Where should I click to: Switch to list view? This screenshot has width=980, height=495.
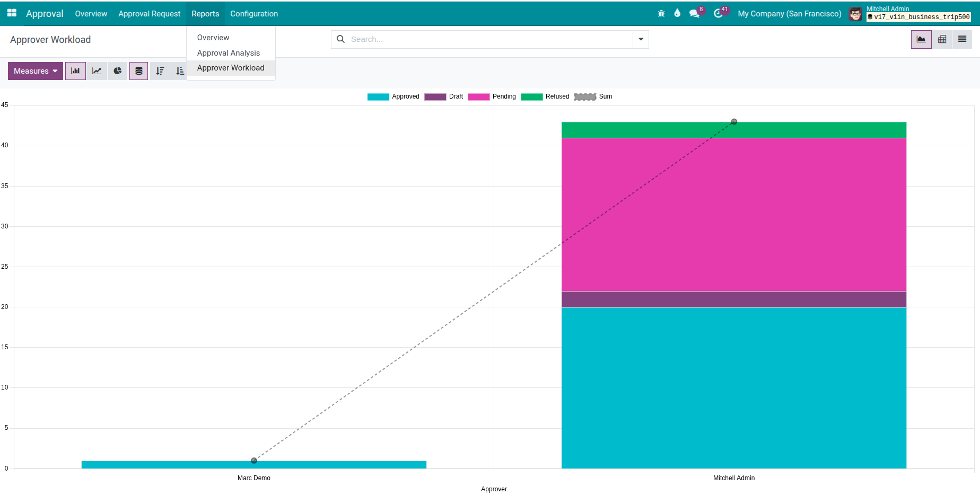click(962, 39)
